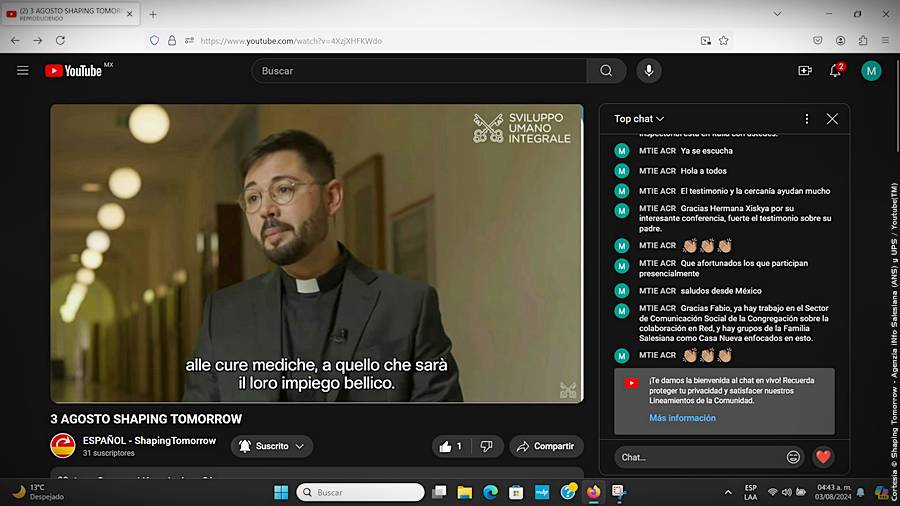Screen dimensions: 900x506
Task: Switch chat mode via Top chat dropdown
Action: [x=639, y=119]
